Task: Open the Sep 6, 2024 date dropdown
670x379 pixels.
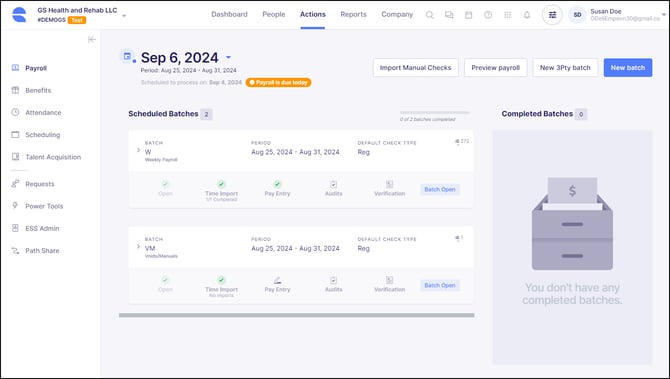Action: pos(228,57)
